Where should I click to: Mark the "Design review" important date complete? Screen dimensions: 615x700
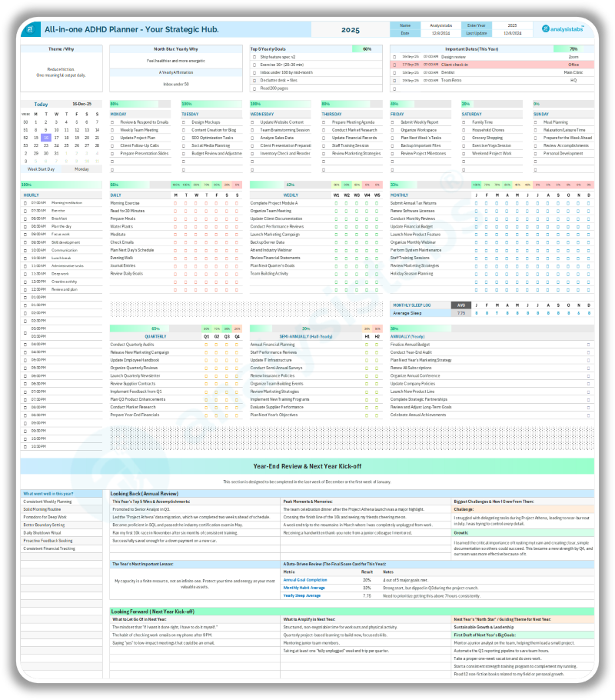pyautogui.click(x=394, y=58)
